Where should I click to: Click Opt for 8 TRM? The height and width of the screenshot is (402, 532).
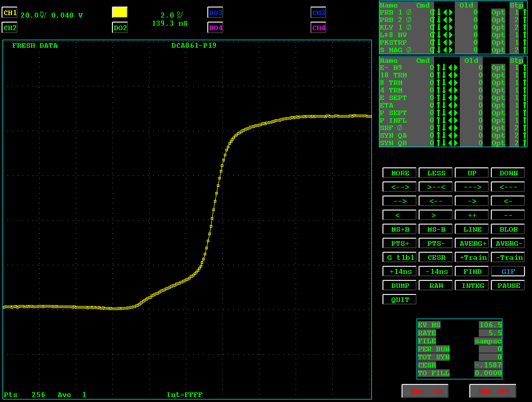point(498,82)
